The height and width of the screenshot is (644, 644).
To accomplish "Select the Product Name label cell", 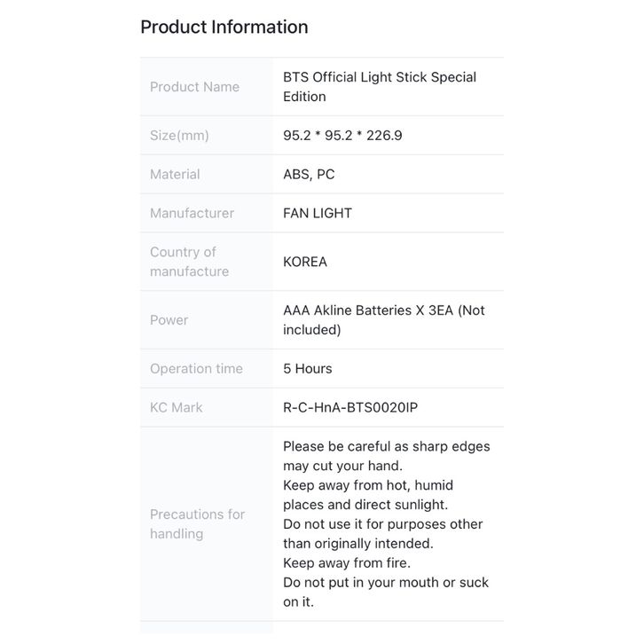I will point(206,87).
